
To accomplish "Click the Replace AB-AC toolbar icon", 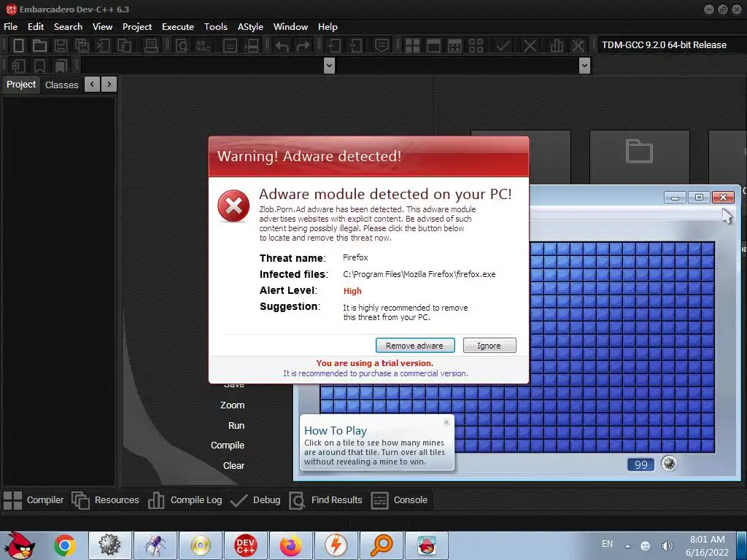I will coord(203,45).
